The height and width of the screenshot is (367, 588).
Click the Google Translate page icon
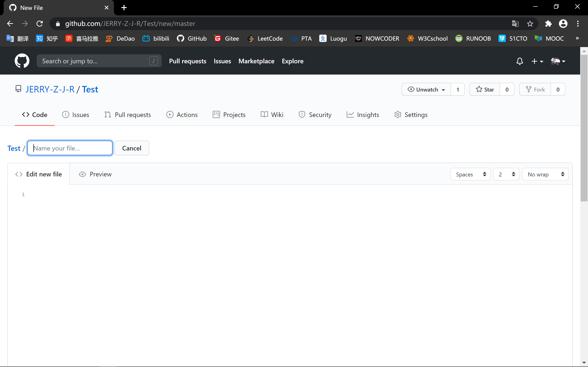click(515, 24)
